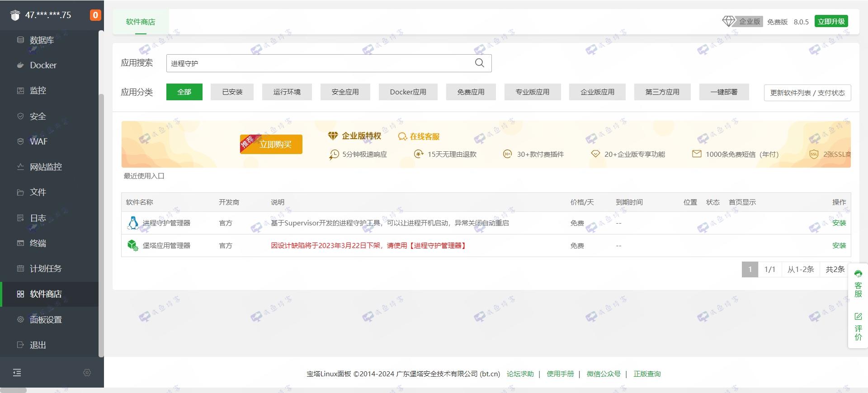
Task: Click the bottom horizontal scrollbar thumb
Action: point(13,390)
